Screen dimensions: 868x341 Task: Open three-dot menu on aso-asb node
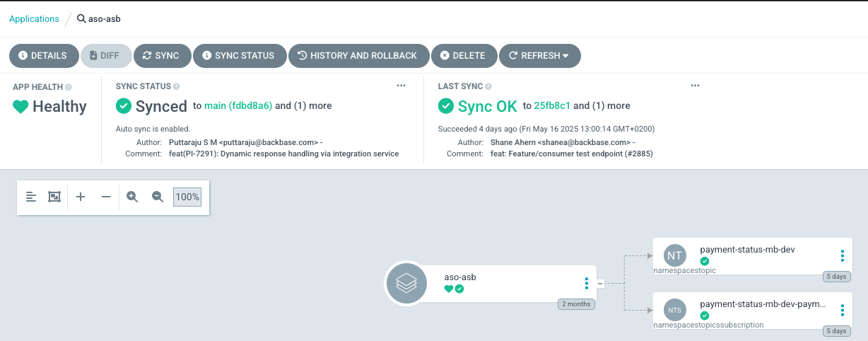tap(587, 284)
